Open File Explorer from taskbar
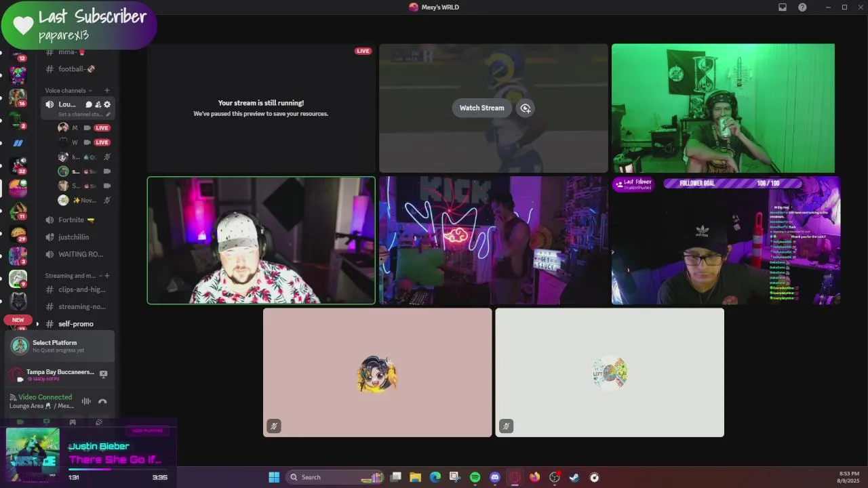The height and width of the screenshot is (488, 868). coord(416,477)
